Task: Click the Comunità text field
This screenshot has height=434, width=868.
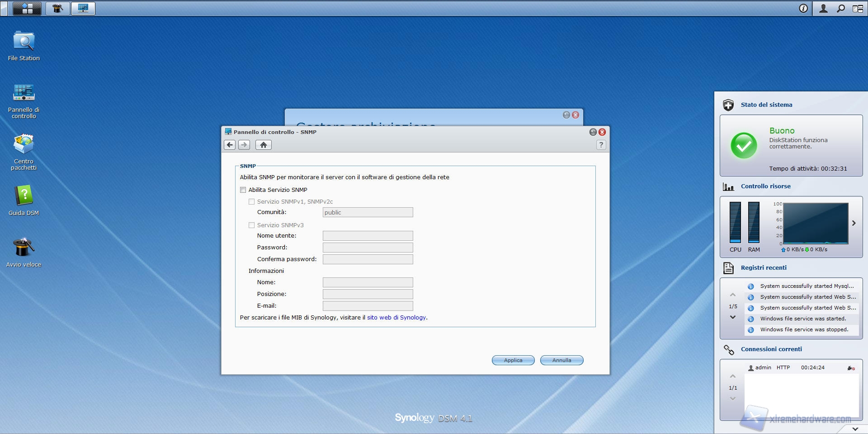Action: pos(368,212)
